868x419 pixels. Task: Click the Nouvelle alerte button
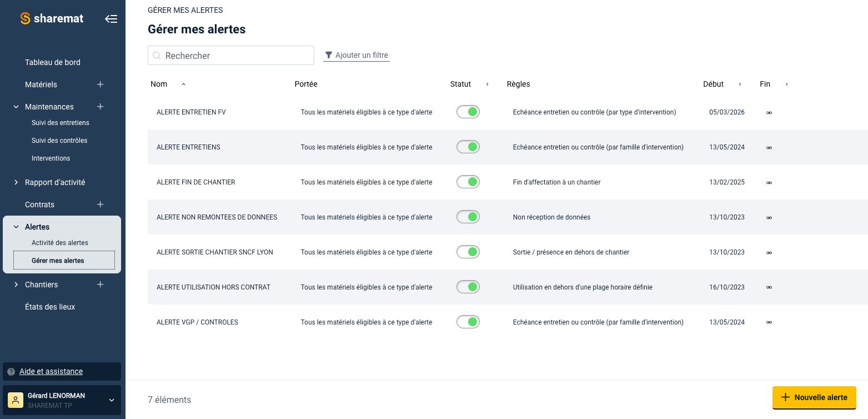click(x=814, y=397)
